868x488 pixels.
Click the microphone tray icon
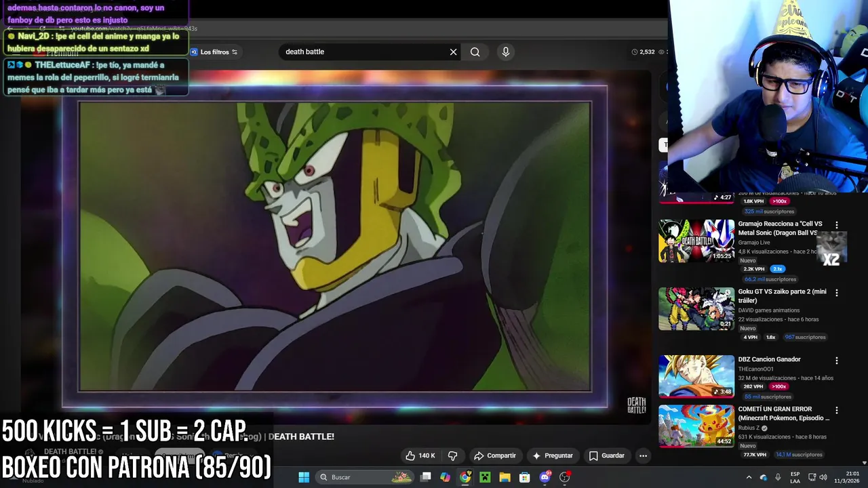778,477
